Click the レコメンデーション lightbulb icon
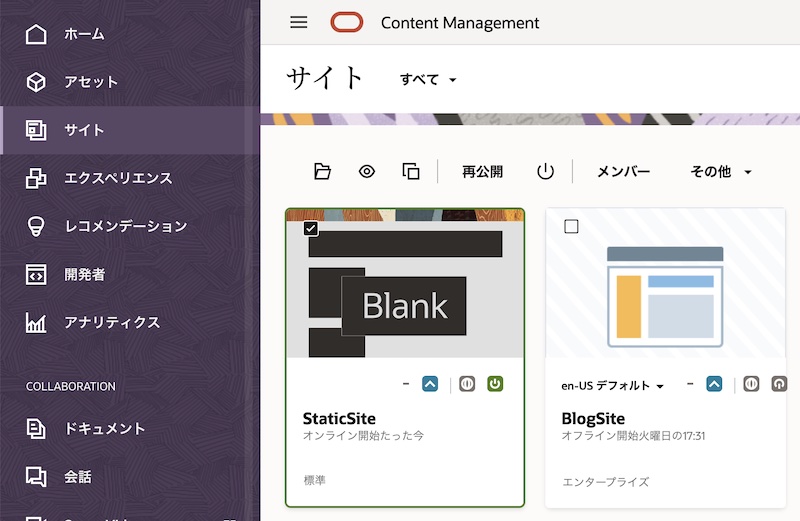Image resolution: width=800 pixels, height=521 pixels. click(x=36, y=226)
